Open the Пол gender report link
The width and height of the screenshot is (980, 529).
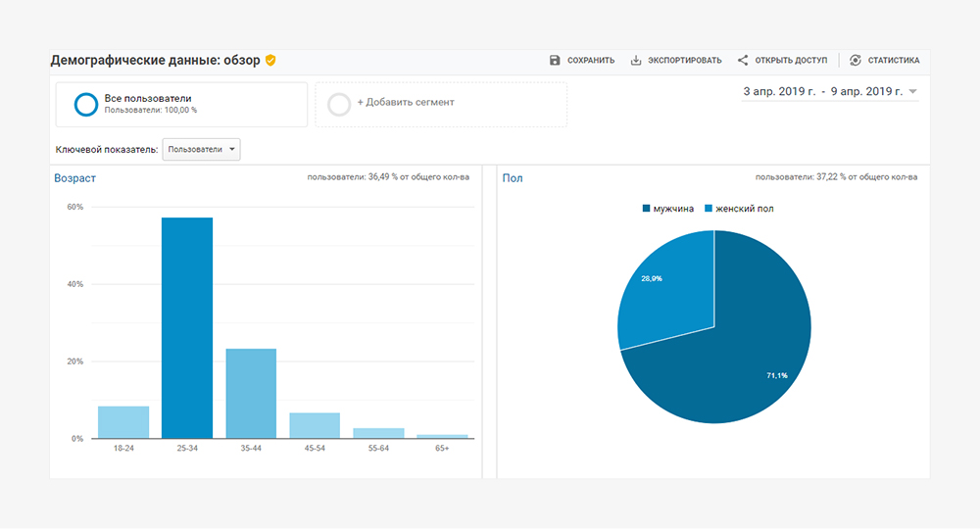(x=512, y=178)
